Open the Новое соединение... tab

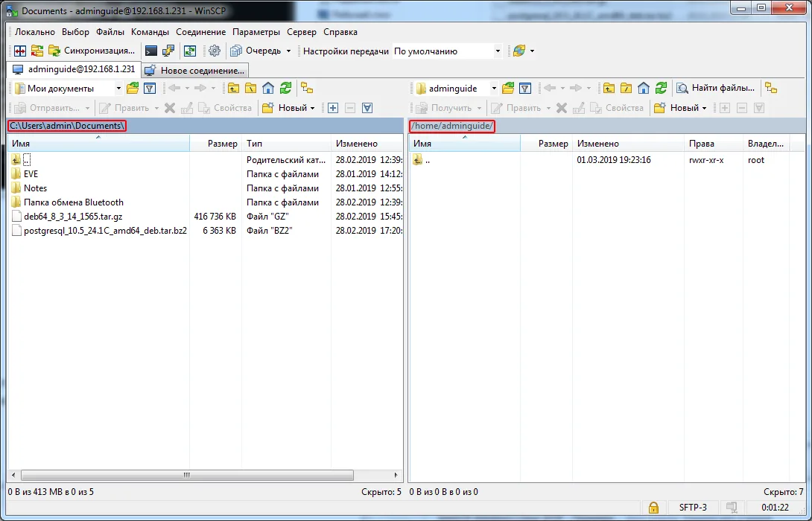[194, 71]
